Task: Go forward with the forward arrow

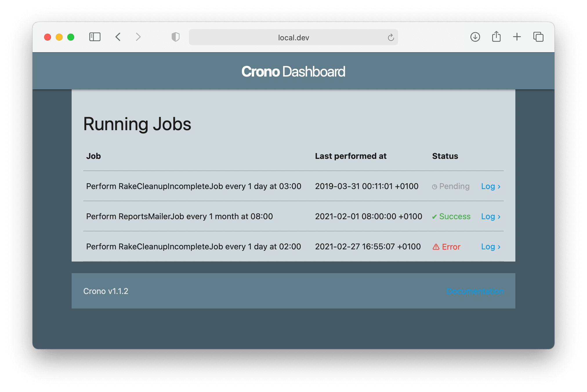Action: [138, 37]
